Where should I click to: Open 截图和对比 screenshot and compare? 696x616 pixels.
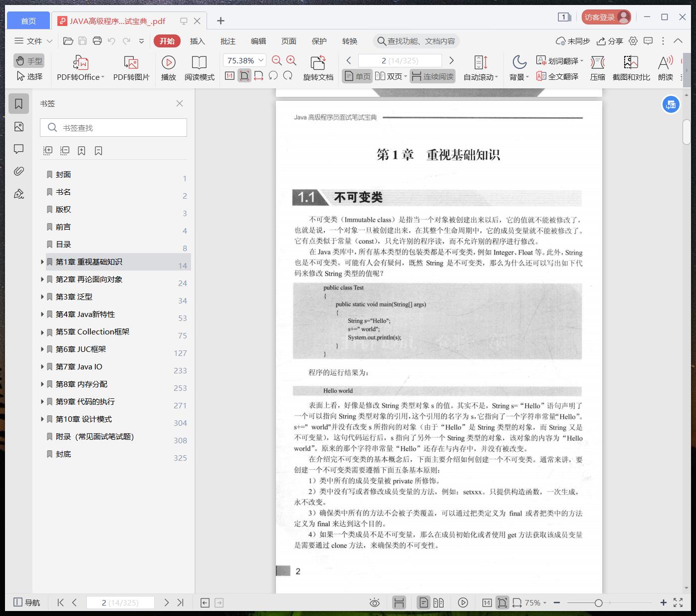pyautogui.click(x=631, y=68)
